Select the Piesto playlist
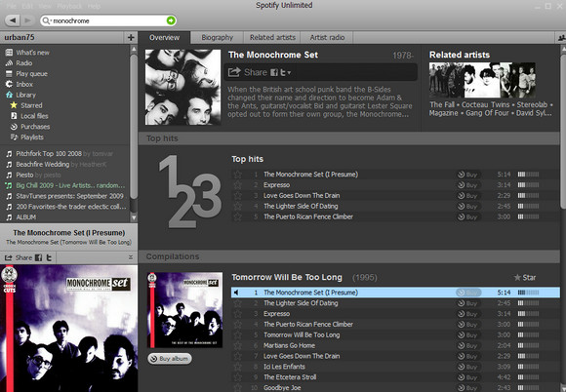 tap(24, 175)
